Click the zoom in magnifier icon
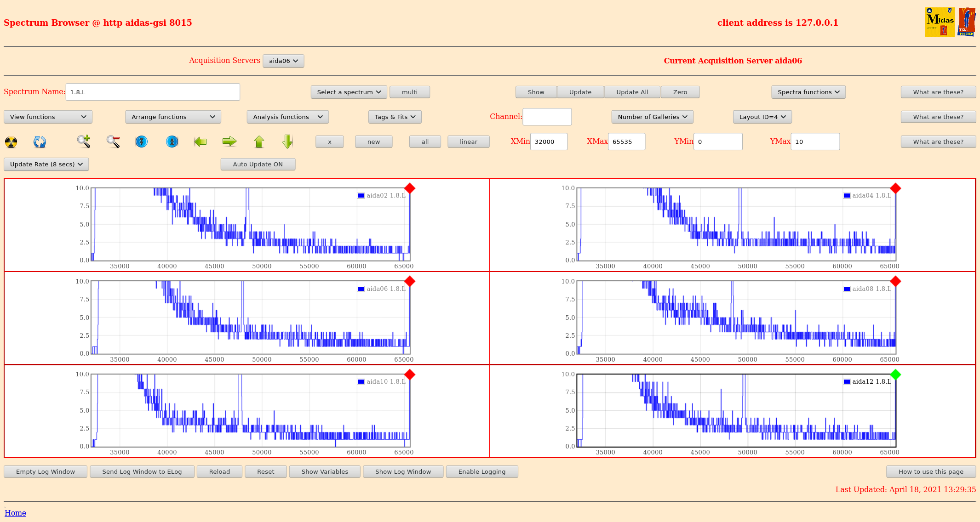This screenshot has height=522, width=980. (x=84, y=142)
